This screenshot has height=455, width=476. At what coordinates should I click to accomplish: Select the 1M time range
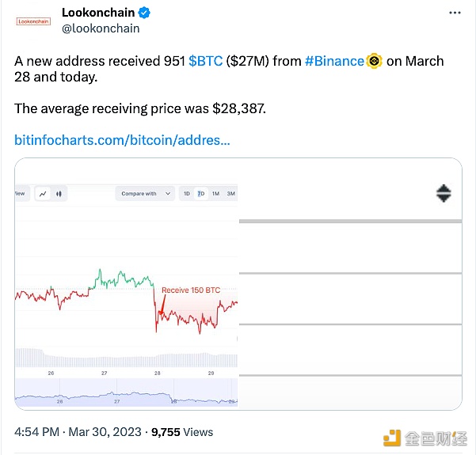pyautogui.click(x=215, y=193)
